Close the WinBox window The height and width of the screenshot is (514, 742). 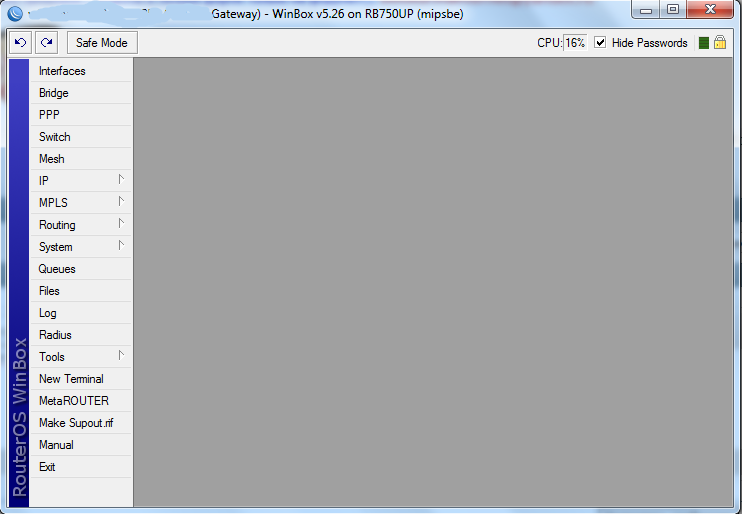[x=710, y=9]
